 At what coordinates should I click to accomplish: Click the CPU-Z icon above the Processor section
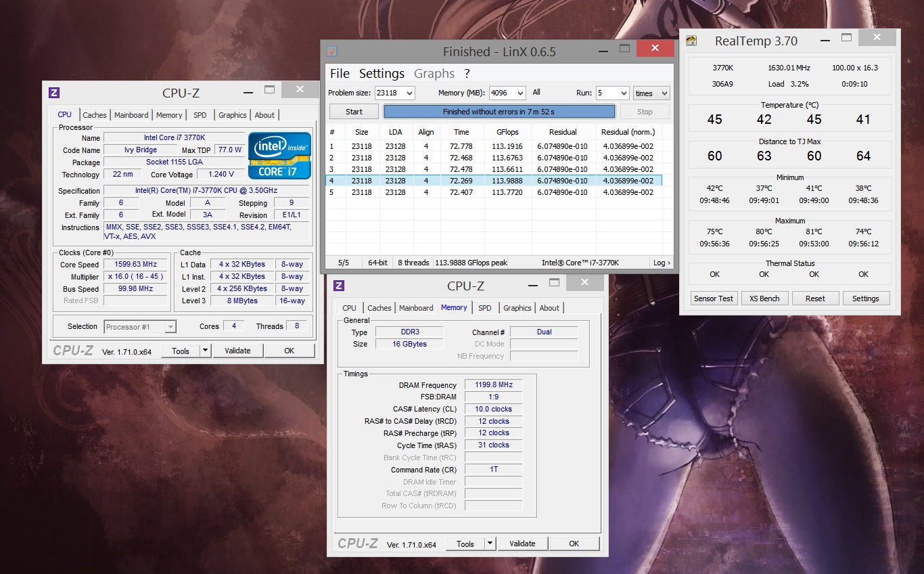[x=54, y=93]
